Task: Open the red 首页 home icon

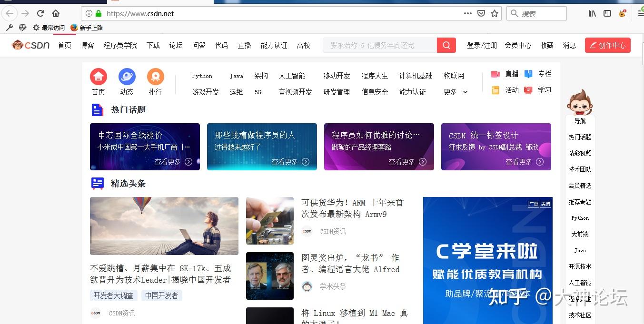Action: [99, 77]
